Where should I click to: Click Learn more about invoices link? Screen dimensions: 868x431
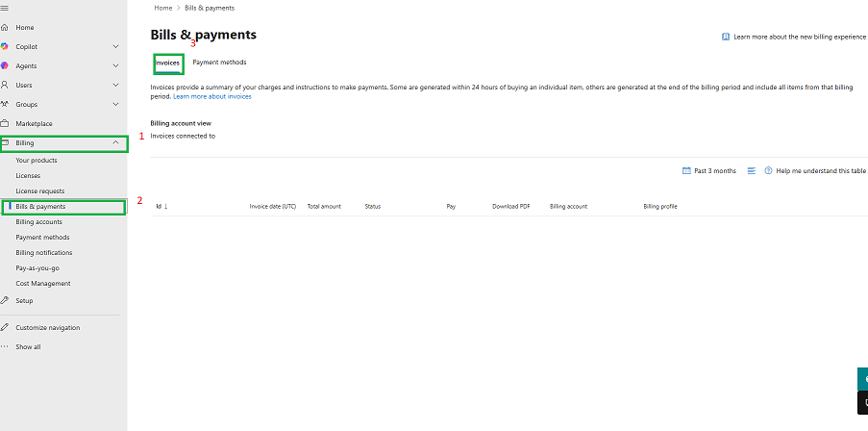[212, 96]
